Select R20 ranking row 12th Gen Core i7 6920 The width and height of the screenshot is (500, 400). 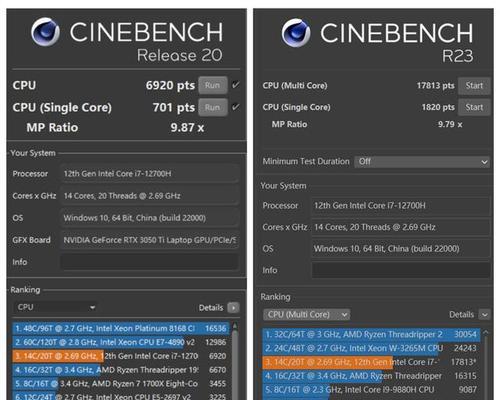tap(121, 356)
